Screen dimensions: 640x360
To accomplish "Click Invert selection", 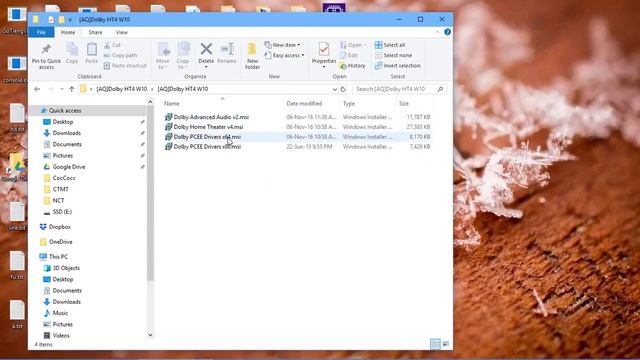I will coord(398,65).
